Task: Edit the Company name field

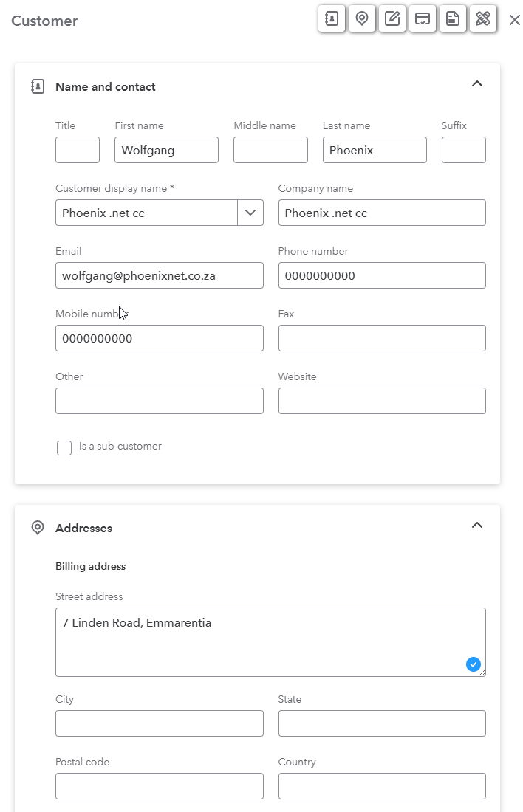Action: pos(382,213)
